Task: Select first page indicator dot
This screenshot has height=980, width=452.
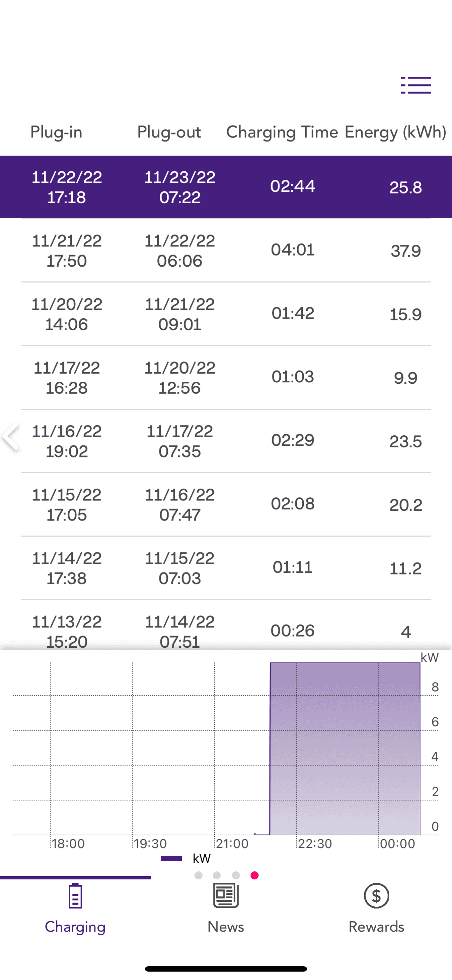Action: coord(198,876)
